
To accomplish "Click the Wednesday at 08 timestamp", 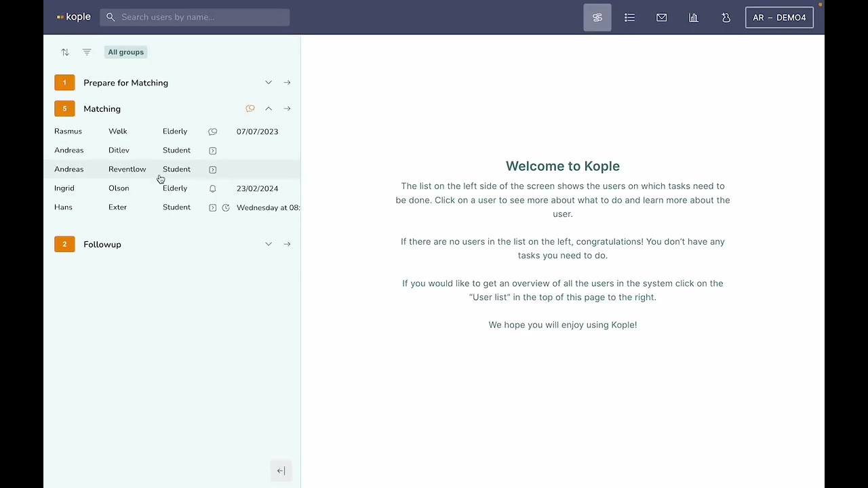I will click(x=268, y=207).
